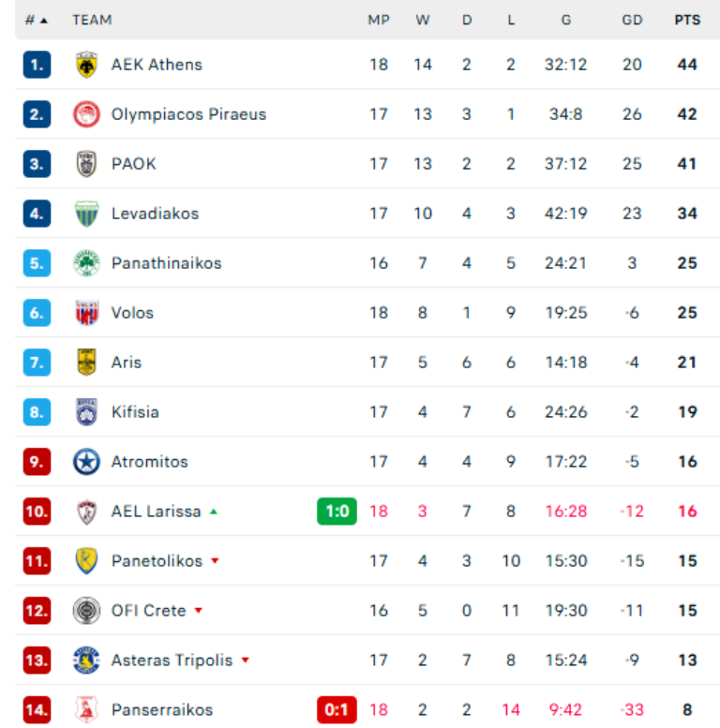Sort table by rank column header
The height and width of the screenshot is (728, 720).
click(36, 20)
